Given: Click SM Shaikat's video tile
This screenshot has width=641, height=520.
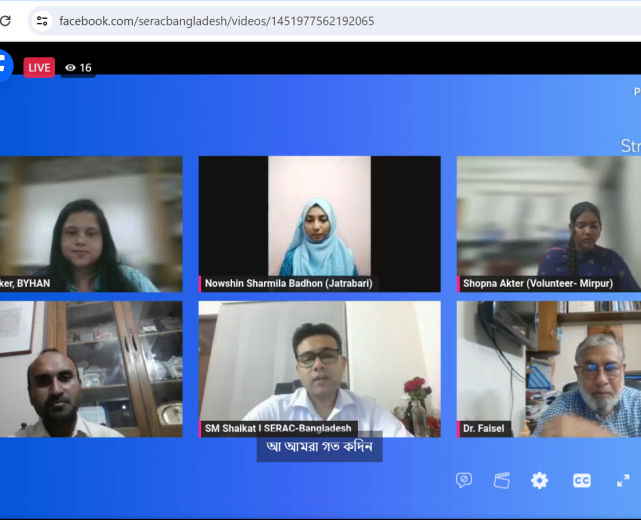Looking at the screenshot, I should (x=320, y=369).
